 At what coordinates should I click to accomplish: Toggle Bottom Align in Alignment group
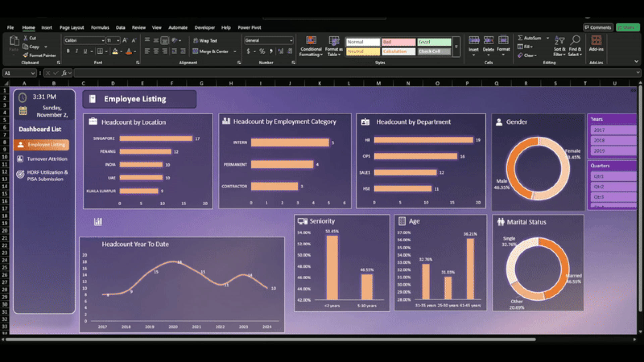(165, 41)
